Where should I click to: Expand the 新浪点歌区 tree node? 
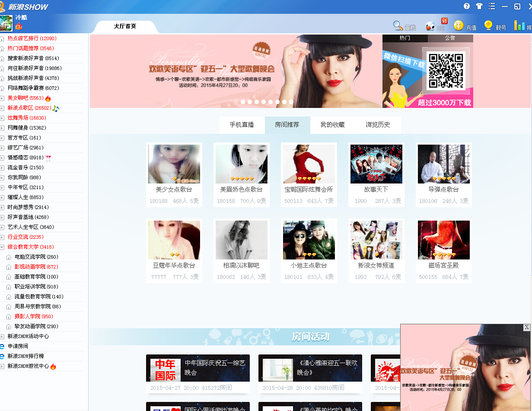coord(3,108)
